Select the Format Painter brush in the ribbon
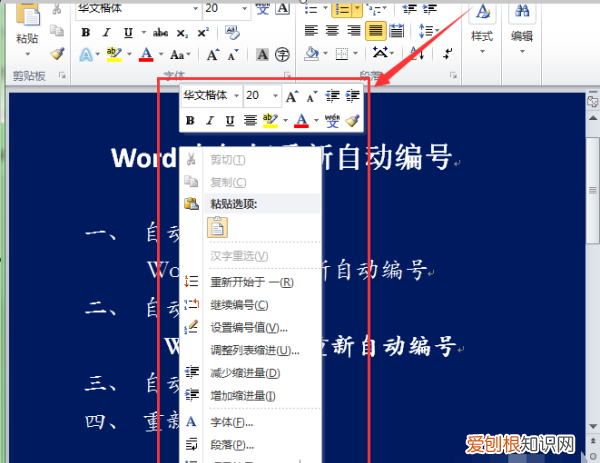 57,53
